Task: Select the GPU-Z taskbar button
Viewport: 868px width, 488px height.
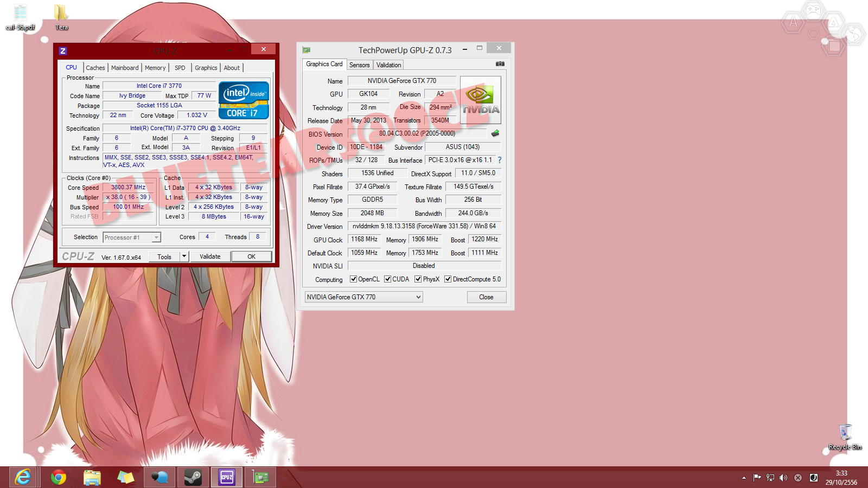Action: 260,477
